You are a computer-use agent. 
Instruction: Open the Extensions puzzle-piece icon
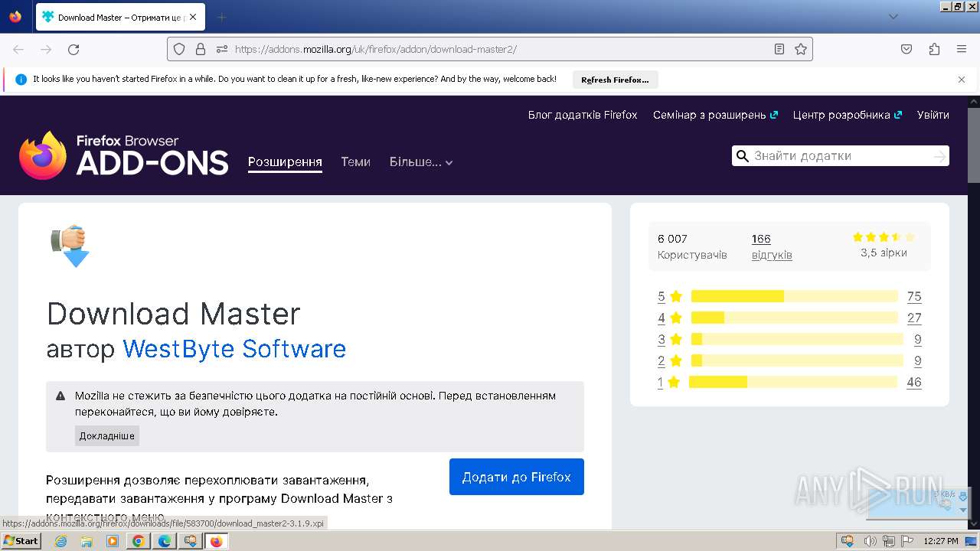[934, 49]
